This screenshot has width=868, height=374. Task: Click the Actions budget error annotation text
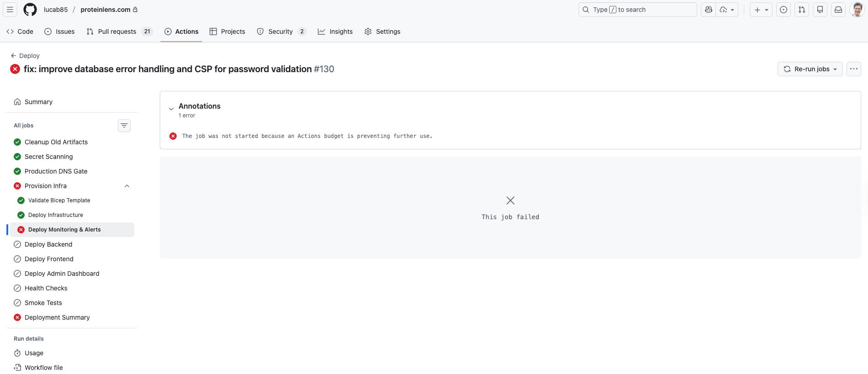(307, 136)
